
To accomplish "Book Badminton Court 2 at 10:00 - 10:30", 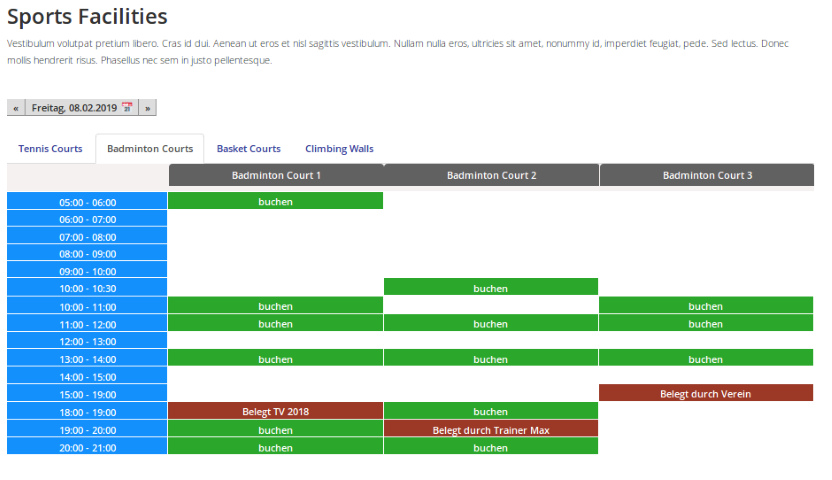I will point(490,288).
